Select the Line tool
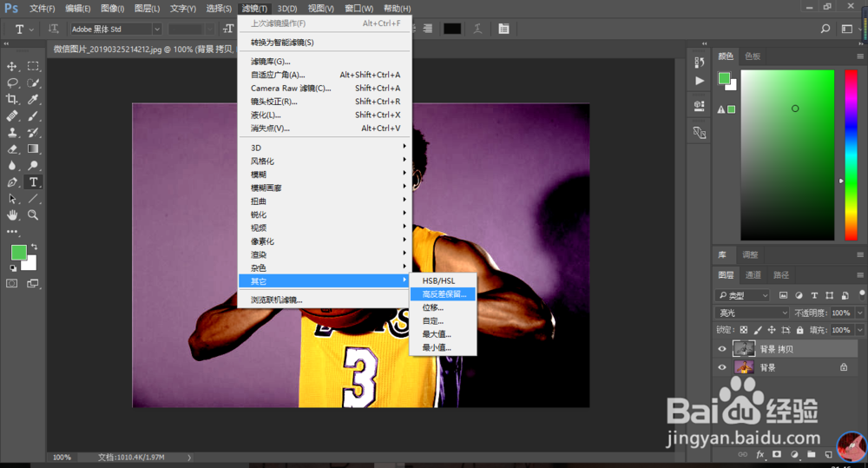 click(x=33, y=199)
